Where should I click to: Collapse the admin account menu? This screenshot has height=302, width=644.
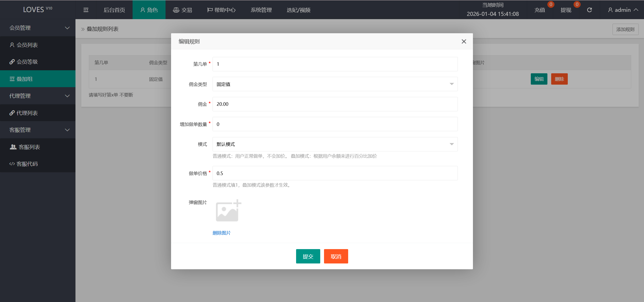click(636, 10)
